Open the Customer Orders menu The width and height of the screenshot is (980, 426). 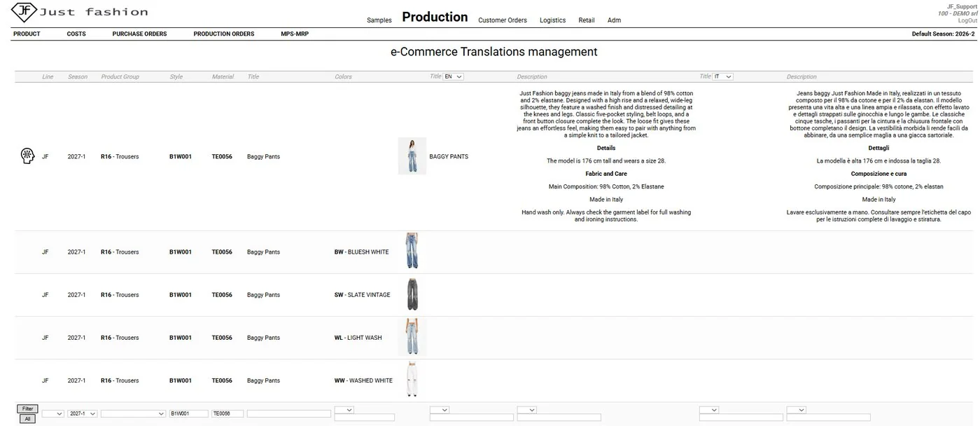click(x=503, y=20)
